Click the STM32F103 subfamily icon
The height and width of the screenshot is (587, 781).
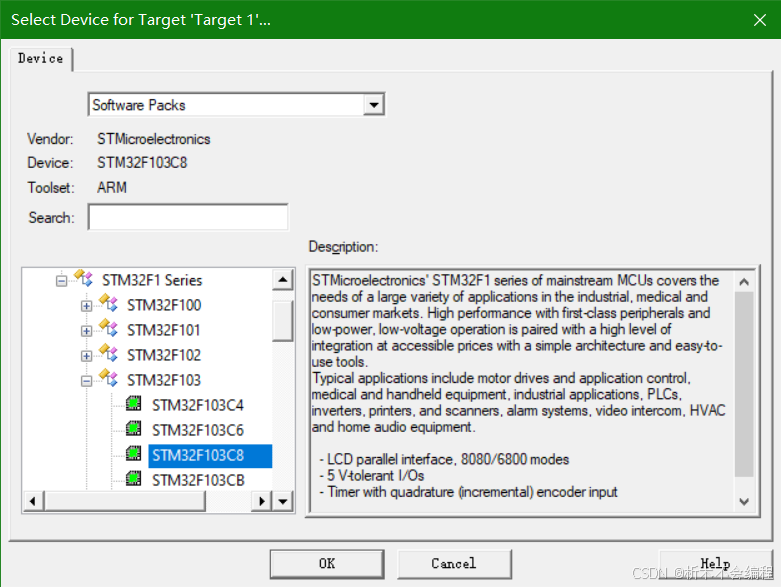click(109, 378)
